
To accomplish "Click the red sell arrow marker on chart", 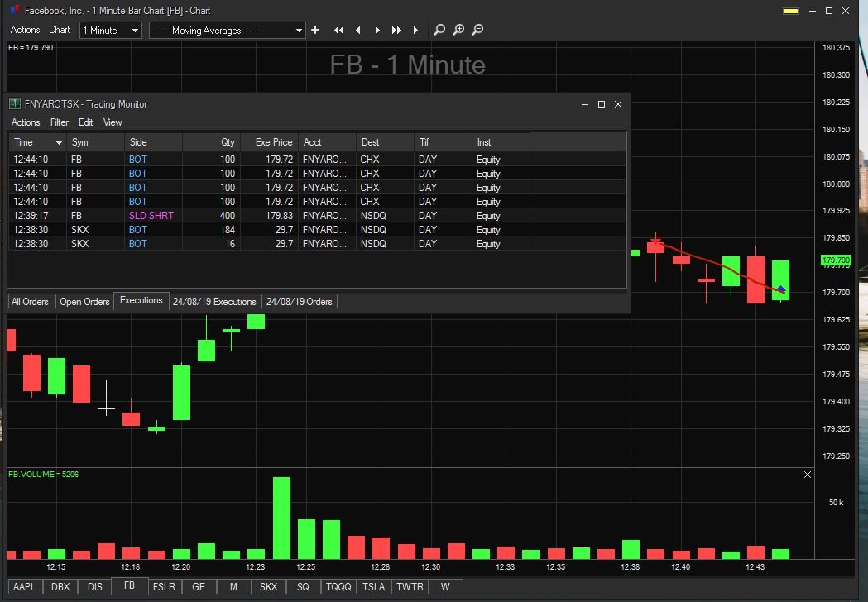I will point(656,241).
